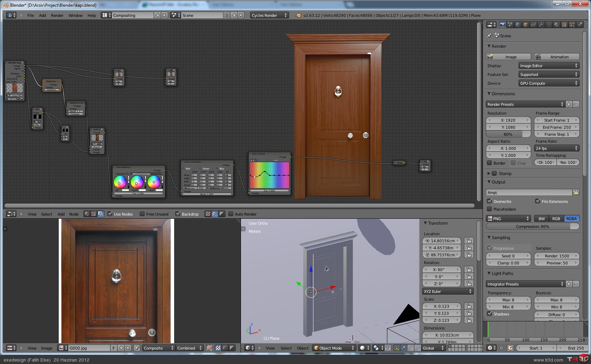Lock the Z scale value
This screenshot has width=591, height=364.
pos(469,320)
